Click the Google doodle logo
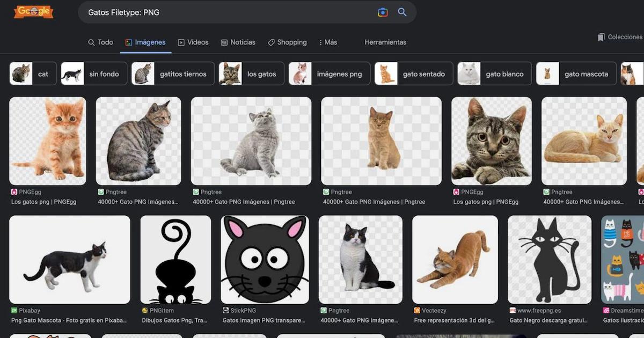This screenshot has width=644, height=338. coord(33,12)
